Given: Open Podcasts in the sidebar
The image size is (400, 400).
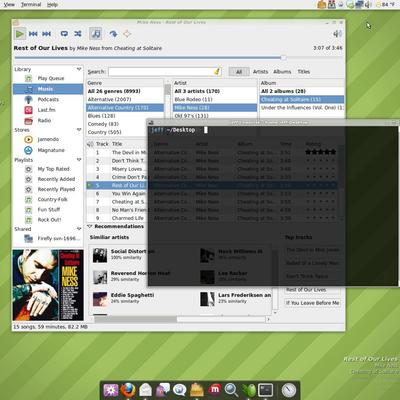Looking at the screenshot, I should pyautogui.click(x=48, y=99).
